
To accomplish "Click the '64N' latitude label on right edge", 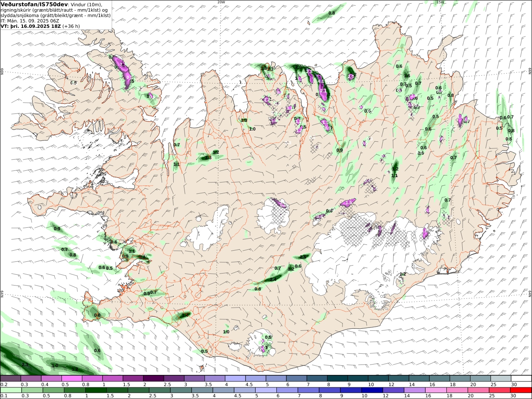I will (530, 293).
